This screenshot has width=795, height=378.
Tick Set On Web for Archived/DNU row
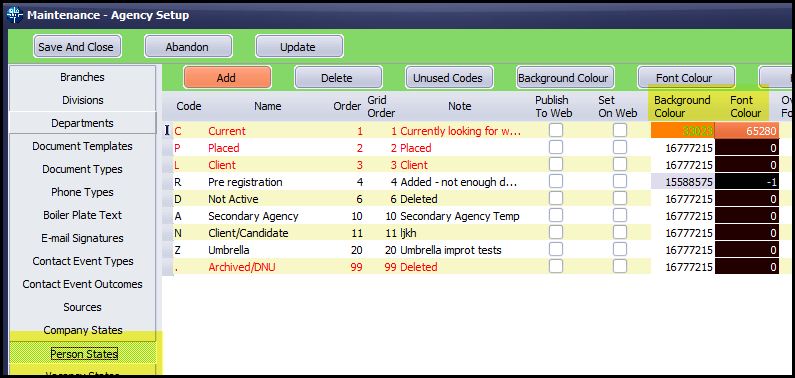click(x=620, y=267)
